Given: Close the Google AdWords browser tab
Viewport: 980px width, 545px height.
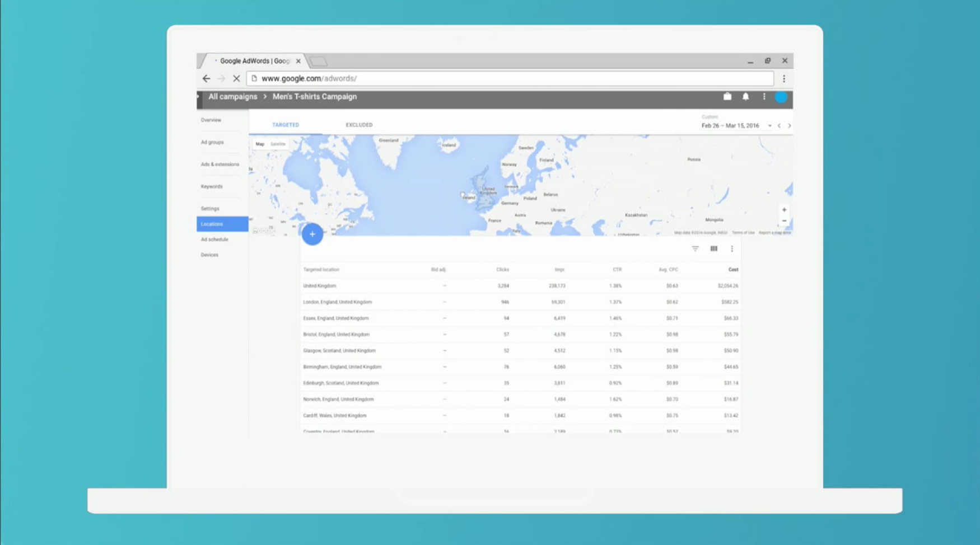Looking at the screenshot, I should coord(298,61).
